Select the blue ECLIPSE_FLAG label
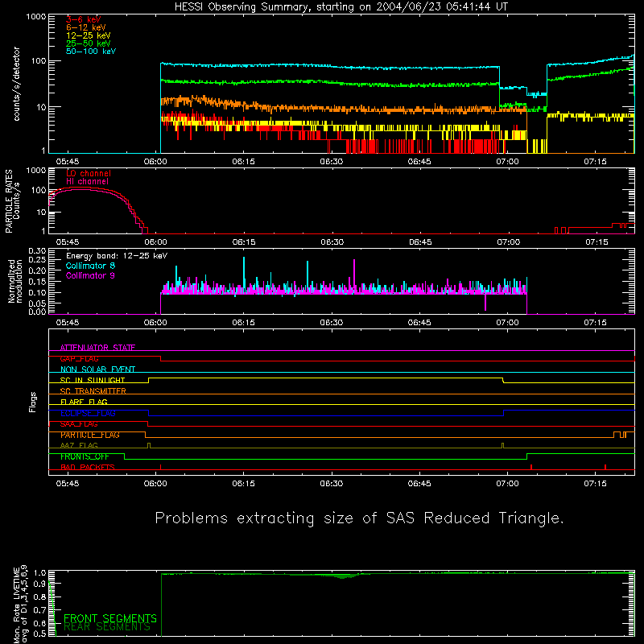 point(88,413)
